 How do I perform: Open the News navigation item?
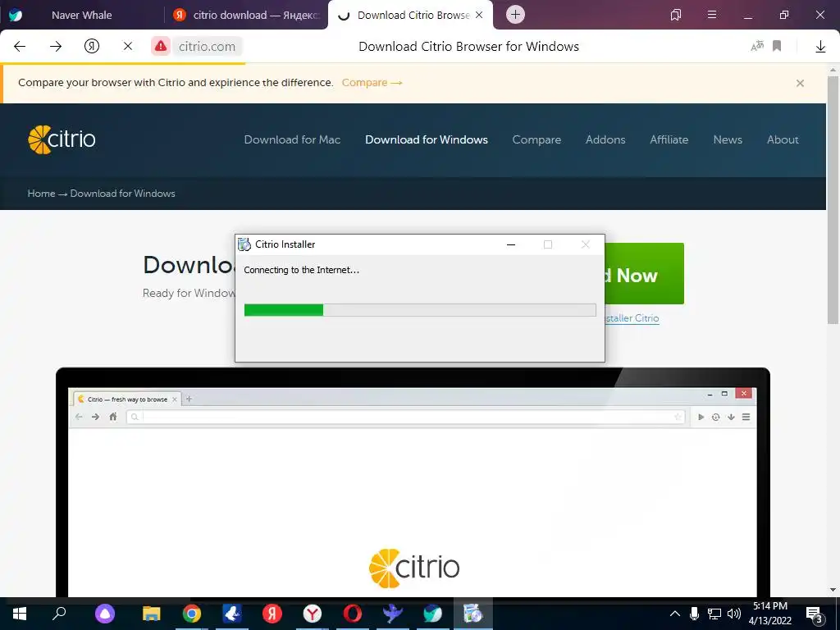tap(728, 139)
